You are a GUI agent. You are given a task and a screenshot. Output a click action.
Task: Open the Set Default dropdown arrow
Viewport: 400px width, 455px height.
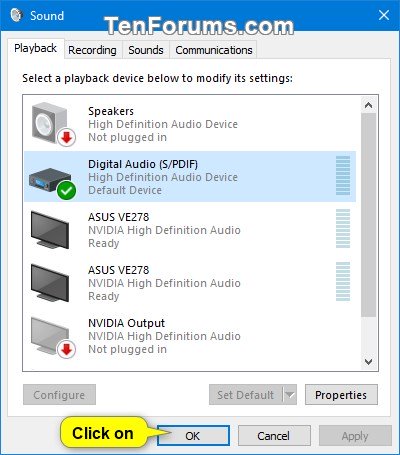click(x=290, y=395)
